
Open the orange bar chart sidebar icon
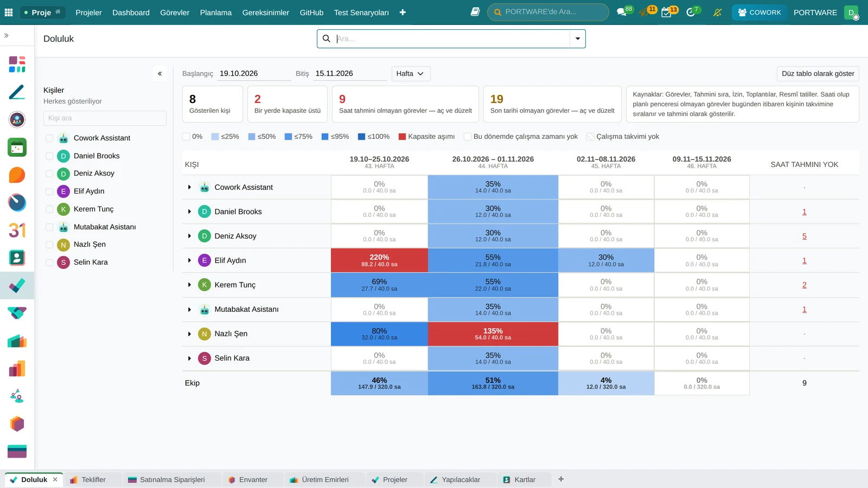tap(17, 369)
